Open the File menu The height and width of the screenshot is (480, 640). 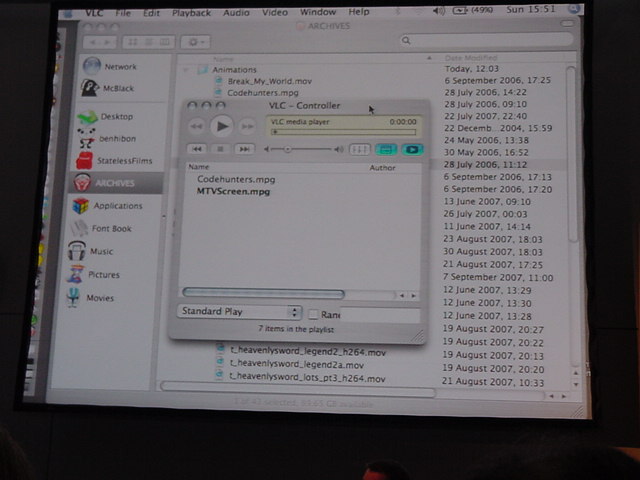tap(123, 13)
